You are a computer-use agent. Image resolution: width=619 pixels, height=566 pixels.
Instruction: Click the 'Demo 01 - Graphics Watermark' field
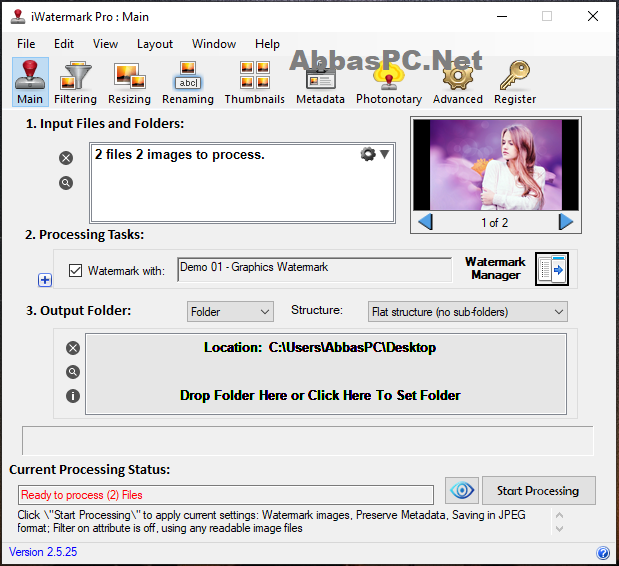[x=315, y=269]
